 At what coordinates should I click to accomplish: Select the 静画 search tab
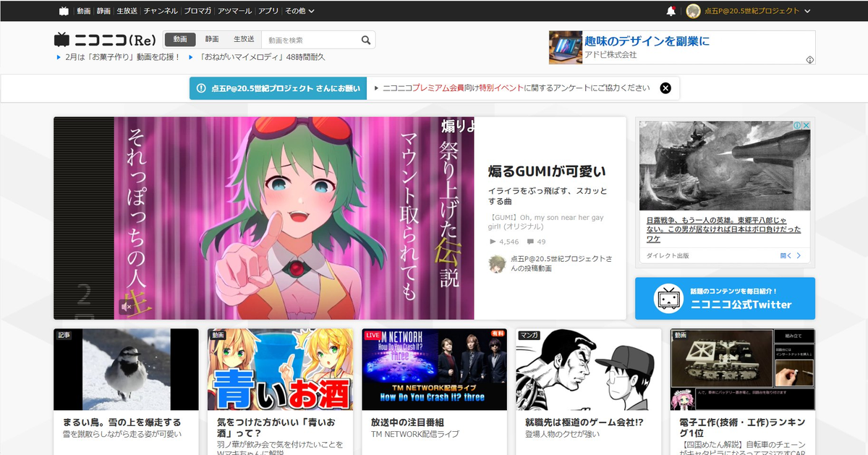click(212, 39)
